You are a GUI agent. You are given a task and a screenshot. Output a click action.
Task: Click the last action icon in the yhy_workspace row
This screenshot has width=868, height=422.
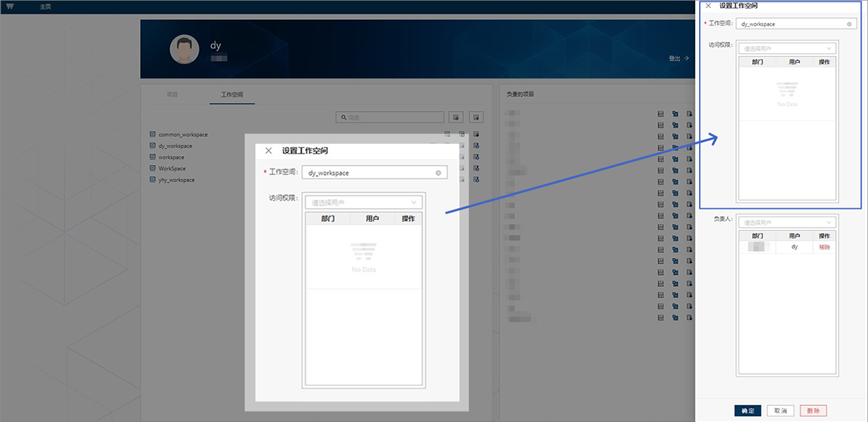(x=476, y=180)
